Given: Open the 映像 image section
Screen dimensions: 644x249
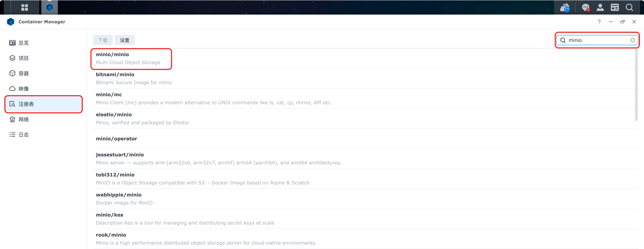Looking at the screenshot, I should pyautogui.click(x=24, y=89).
